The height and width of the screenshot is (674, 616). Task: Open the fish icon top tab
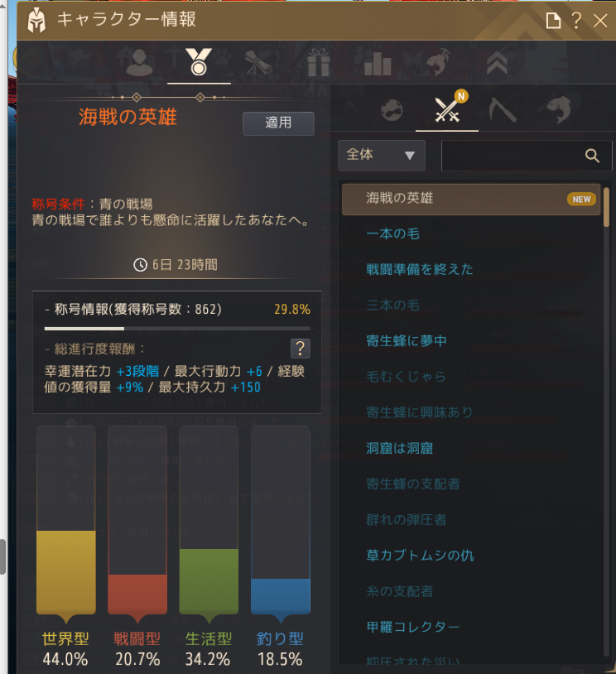point(437,62)
